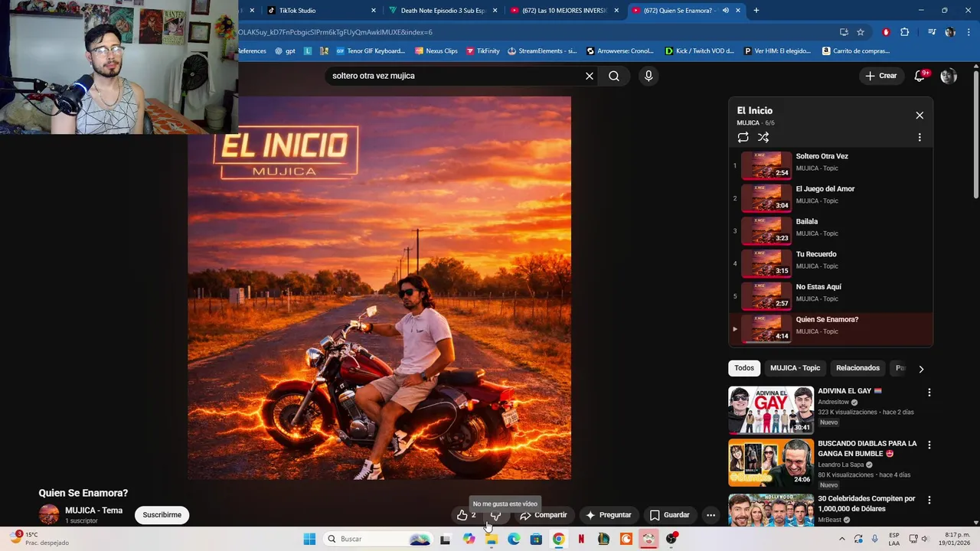Open Kick / Twitch VOD bookmark
Image resolution: width=980 pixels, height=551 pixels.
tap(699, 51)
